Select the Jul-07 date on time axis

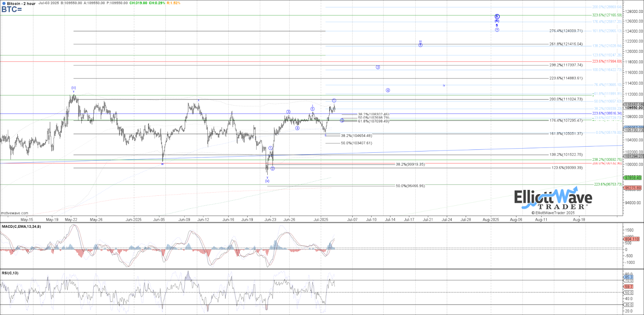[x=352, y=220]
